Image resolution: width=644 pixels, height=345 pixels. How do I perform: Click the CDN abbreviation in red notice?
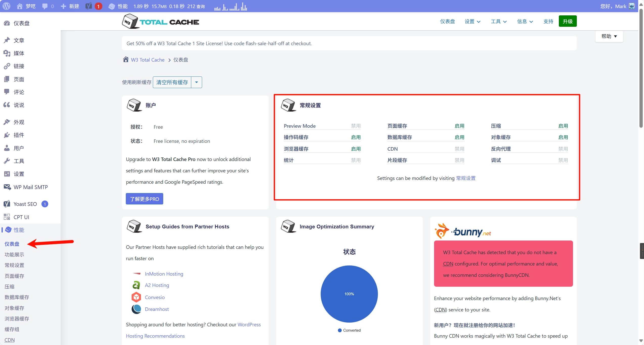point(448,264)
